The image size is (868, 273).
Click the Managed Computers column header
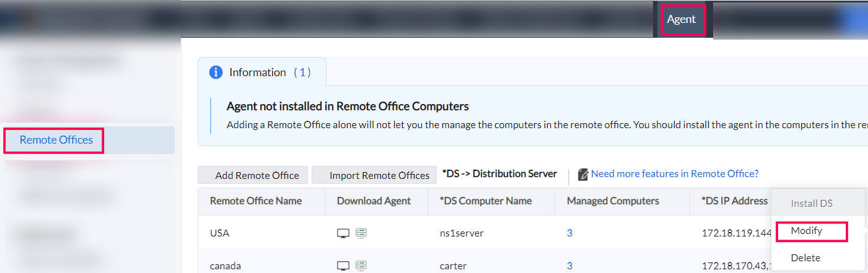pyautogui.click(x=613, y=201)
